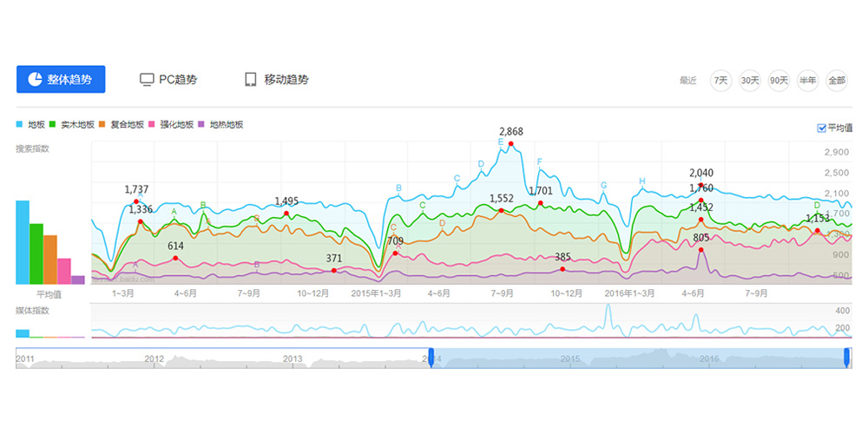Toggle the purple 地热地板 legend square
Screen dimensions: 868x434
(202, 125)
